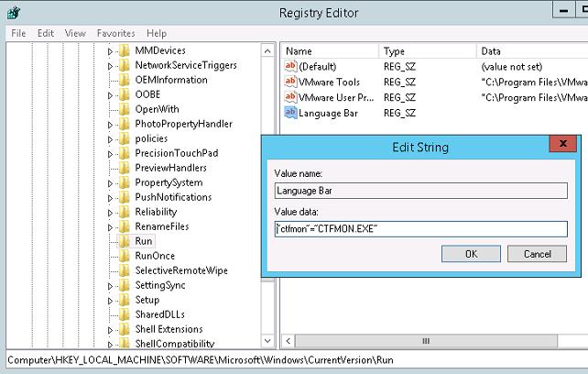
Task: Select the (Default) value icon
Action: pyautogui.click(x=291, y=67)
